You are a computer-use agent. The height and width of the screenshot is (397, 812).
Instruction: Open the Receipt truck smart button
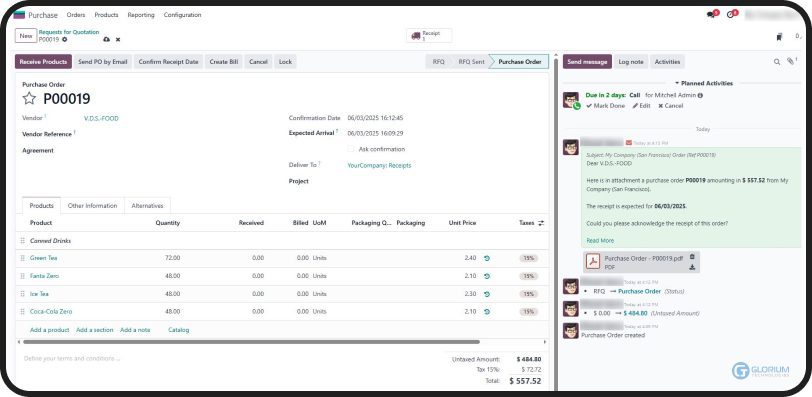pyautogui.click(x=429, y=36)
